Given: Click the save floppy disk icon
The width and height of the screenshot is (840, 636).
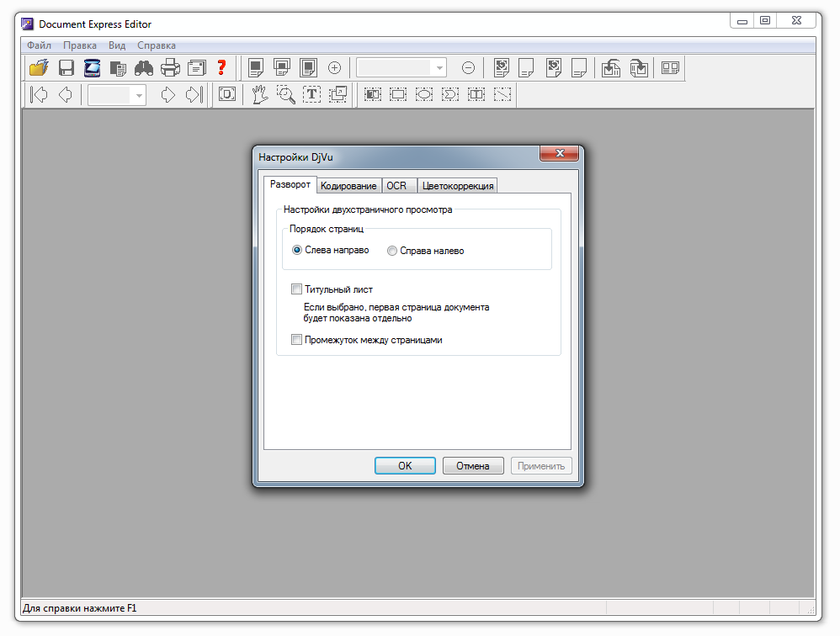Looking at the screenshot, I should coord(66,68).
